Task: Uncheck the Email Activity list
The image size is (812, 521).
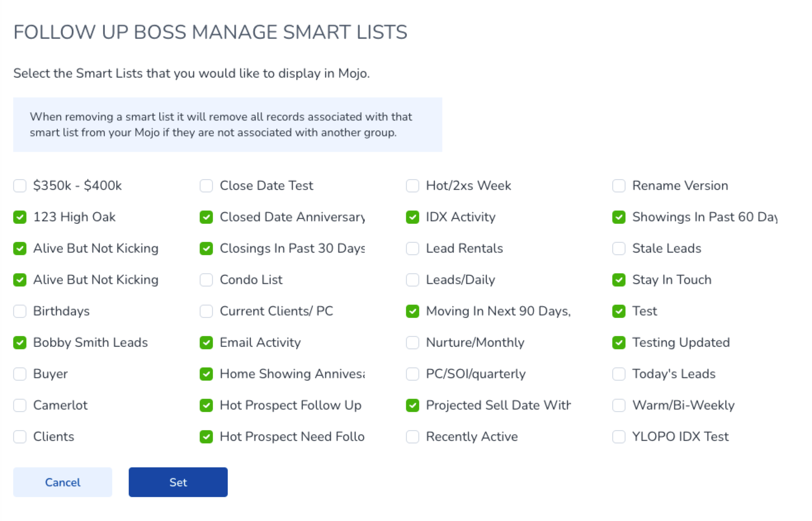Action: (206, 343)
